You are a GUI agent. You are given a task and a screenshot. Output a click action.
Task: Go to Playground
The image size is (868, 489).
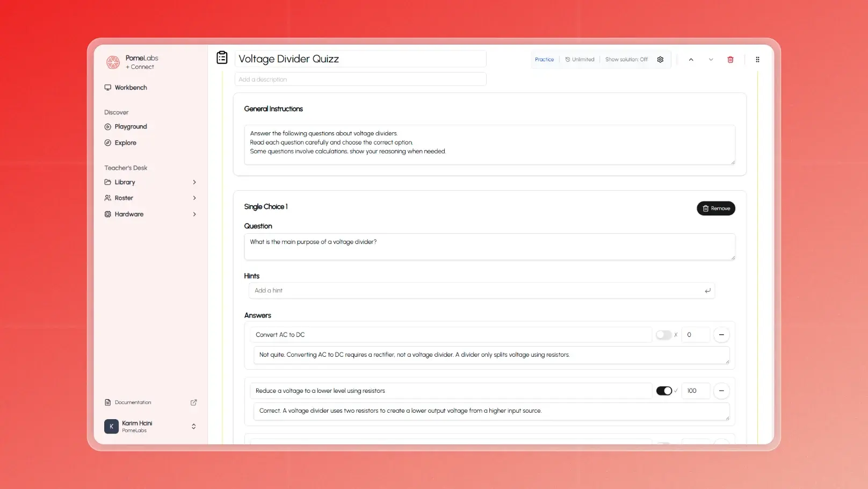point(126,127)
